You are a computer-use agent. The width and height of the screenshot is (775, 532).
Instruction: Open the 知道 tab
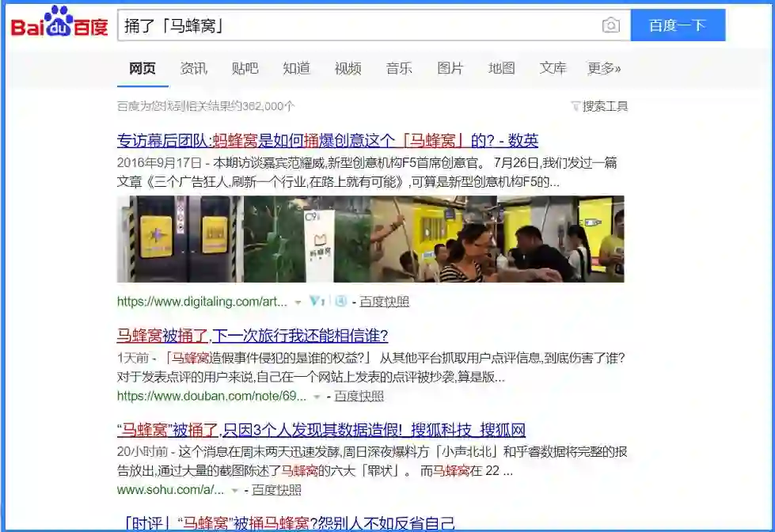[297, 68]
